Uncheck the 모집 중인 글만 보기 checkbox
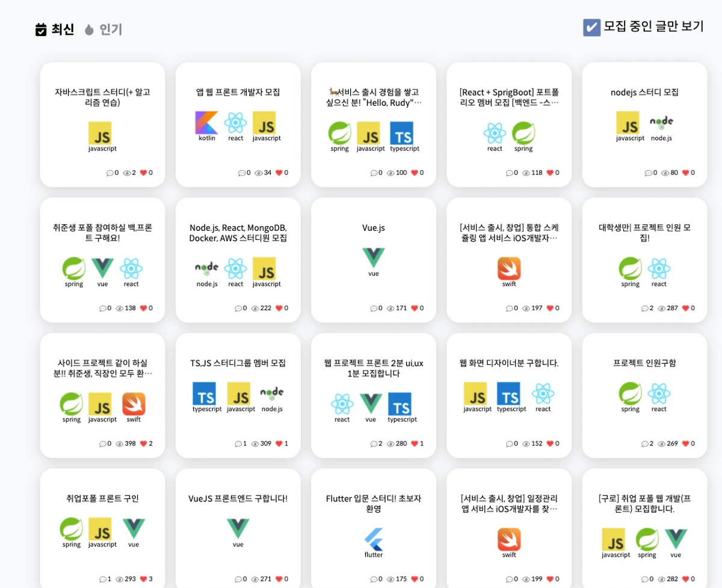Image resolution: width=722 pixels, height=588 pixels. click(x=591, y=27)
